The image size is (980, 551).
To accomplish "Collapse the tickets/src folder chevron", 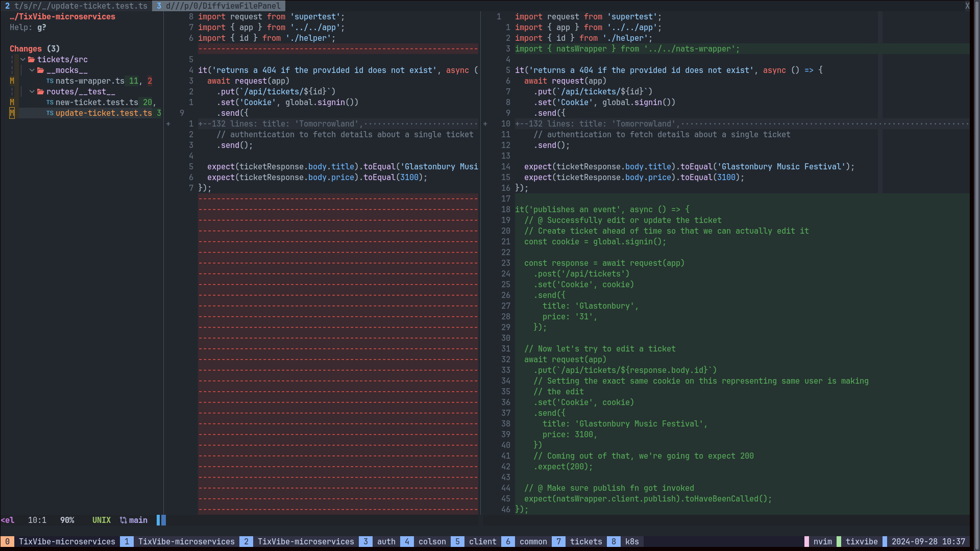I will pos(23,60).
